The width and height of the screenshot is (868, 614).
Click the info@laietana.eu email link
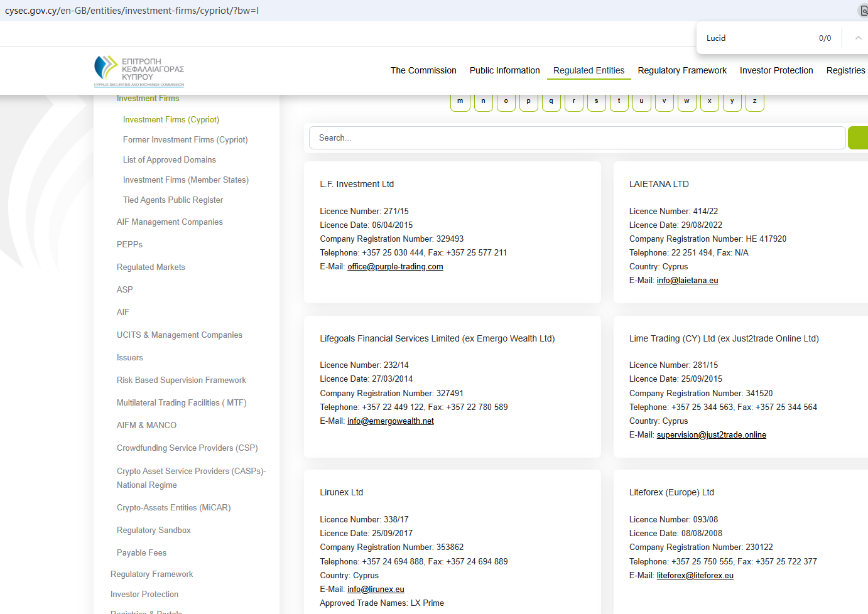[687, 281]
